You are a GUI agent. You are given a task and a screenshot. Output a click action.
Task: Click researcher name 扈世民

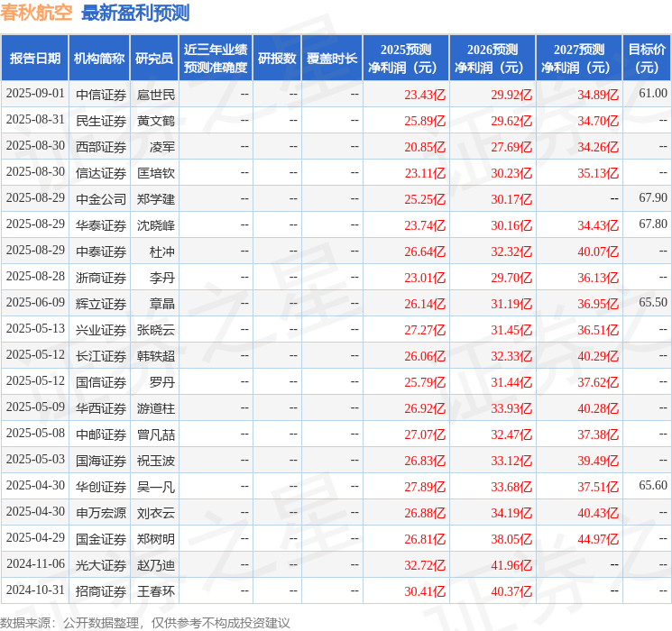point(156,95)
